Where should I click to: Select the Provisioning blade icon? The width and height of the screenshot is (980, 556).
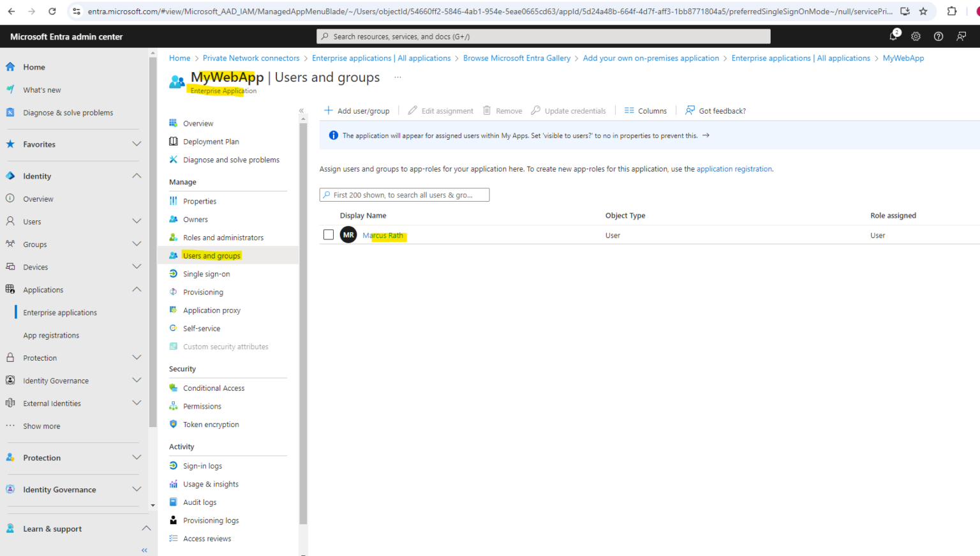coord(173,292)
